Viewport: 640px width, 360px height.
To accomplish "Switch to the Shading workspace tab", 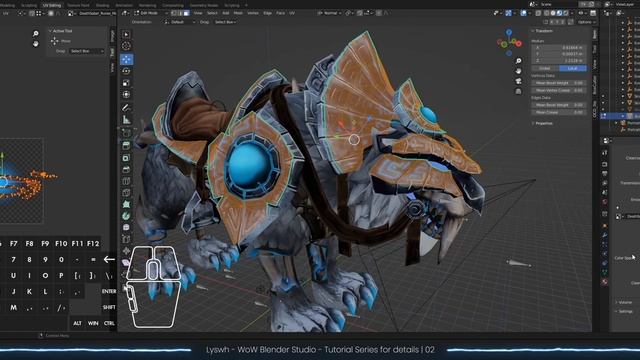I will pos(102,5).
